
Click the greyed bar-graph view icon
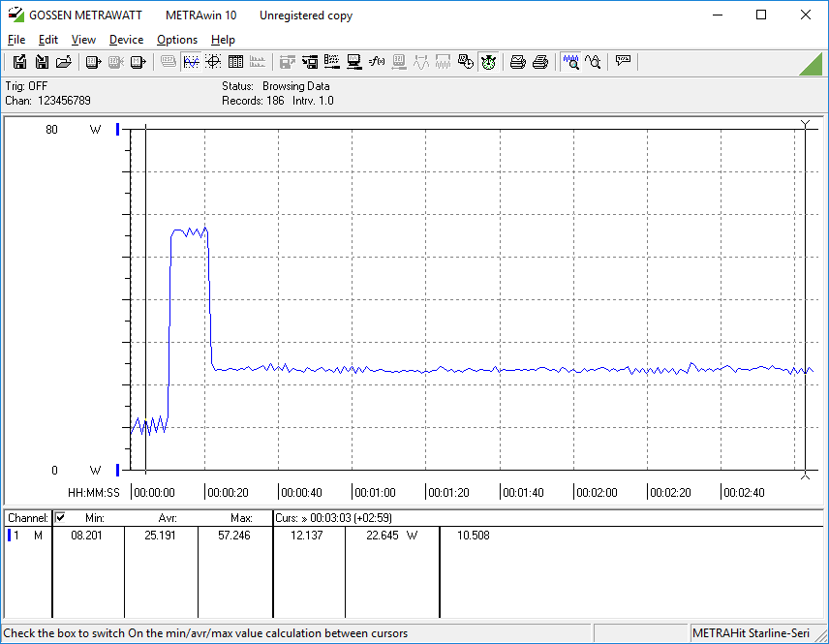[x=258, y=62]
